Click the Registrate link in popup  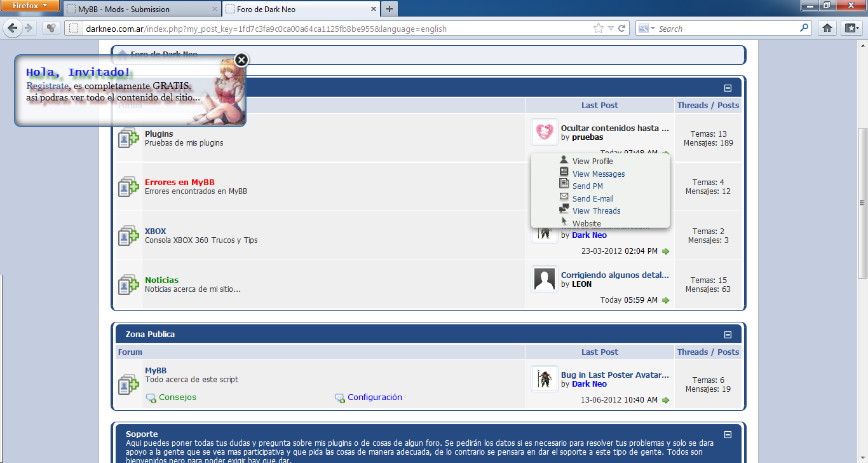pyautogui.click(x=47, y=86)
